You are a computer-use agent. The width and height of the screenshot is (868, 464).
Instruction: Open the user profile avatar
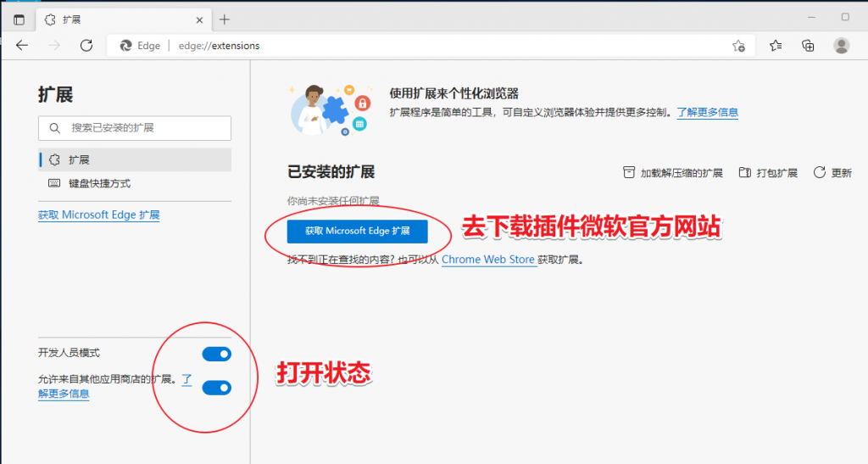842,46
